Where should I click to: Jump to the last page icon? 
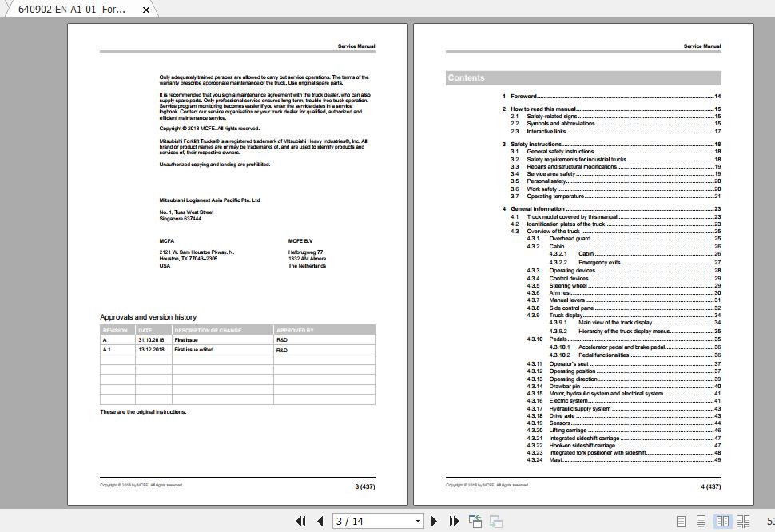click(453, 521)
